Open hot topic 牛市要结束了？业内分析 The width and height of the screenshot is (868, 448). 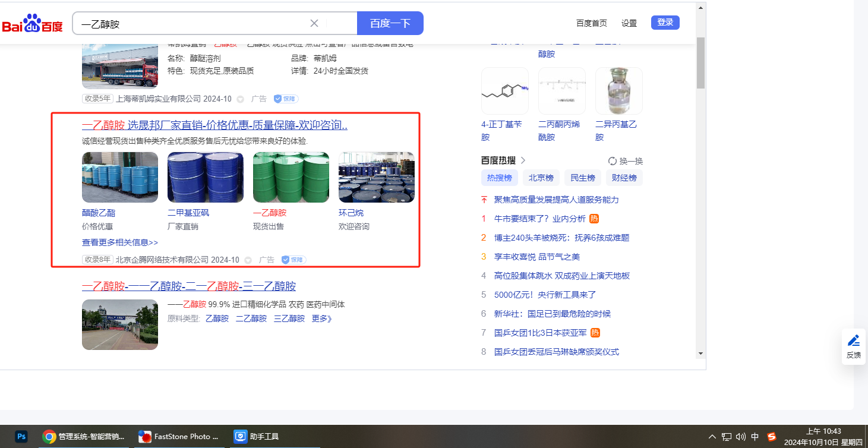pos(540,219)
